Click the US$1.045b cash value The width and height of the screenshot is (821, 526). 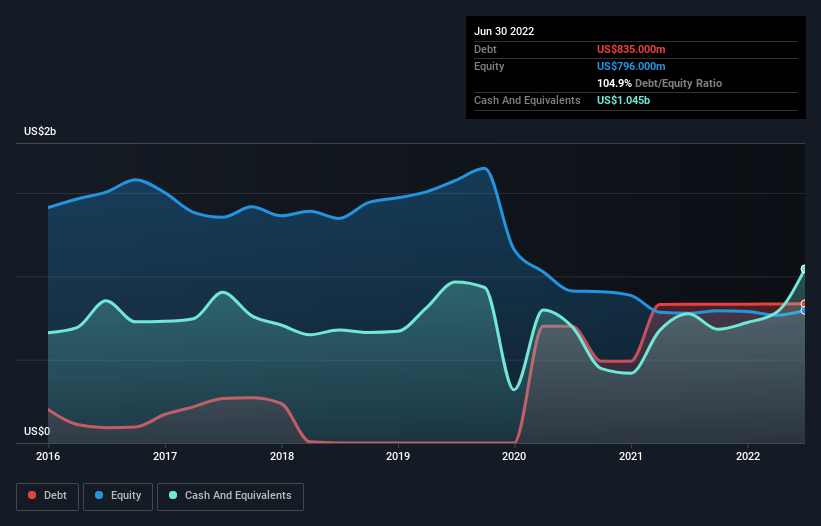623,100
